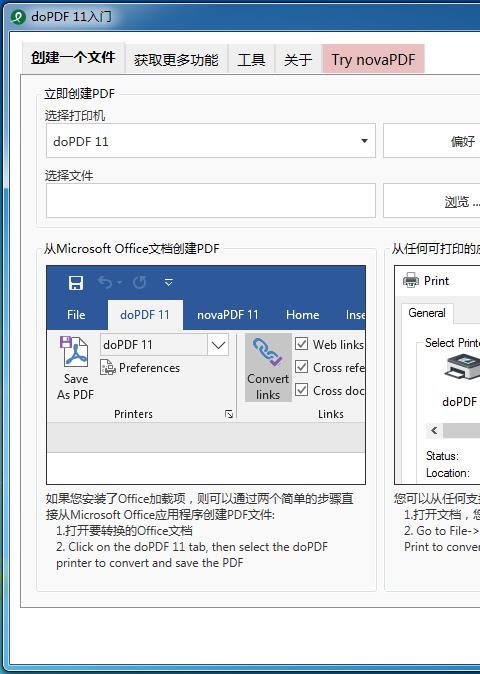Select the novaPDF 11 ribbon tab
The height and width of the screenshot is (674, 480).
tap(228, 315)
